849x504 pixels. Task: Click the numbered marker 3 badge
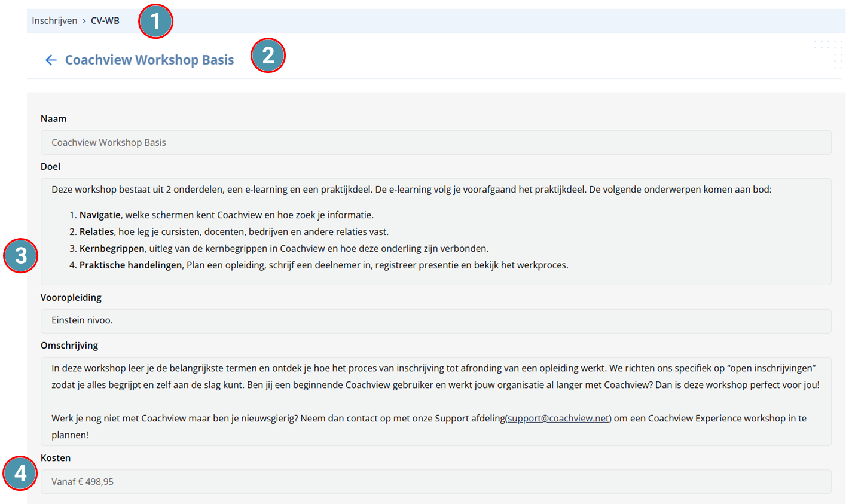tap(21, 256)
